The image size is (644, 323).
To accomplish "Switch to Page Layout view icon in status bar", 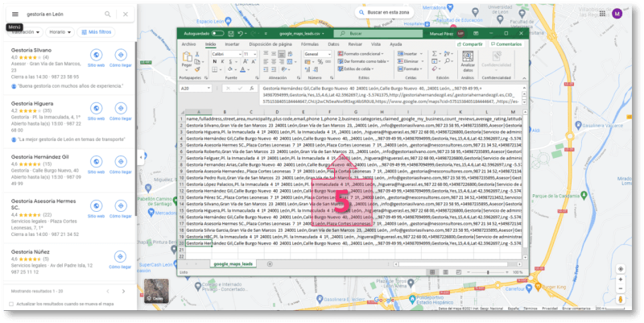I will pos(445,272).
